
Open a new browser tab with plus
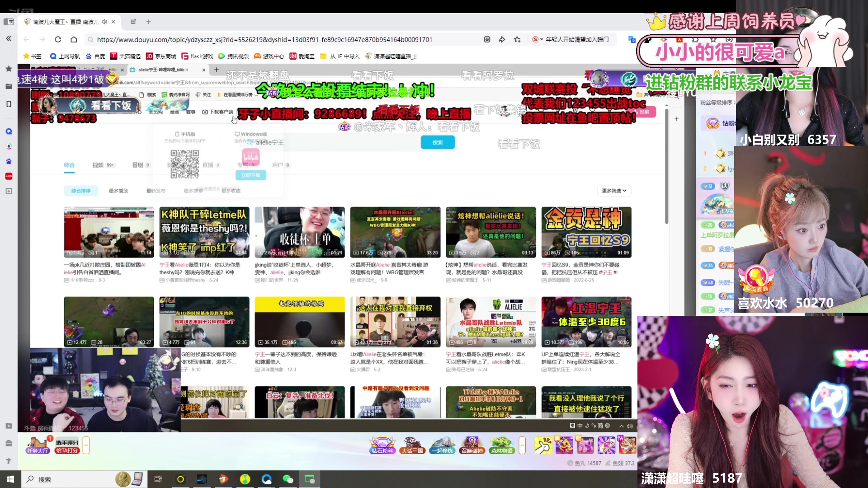coord(148,22)
